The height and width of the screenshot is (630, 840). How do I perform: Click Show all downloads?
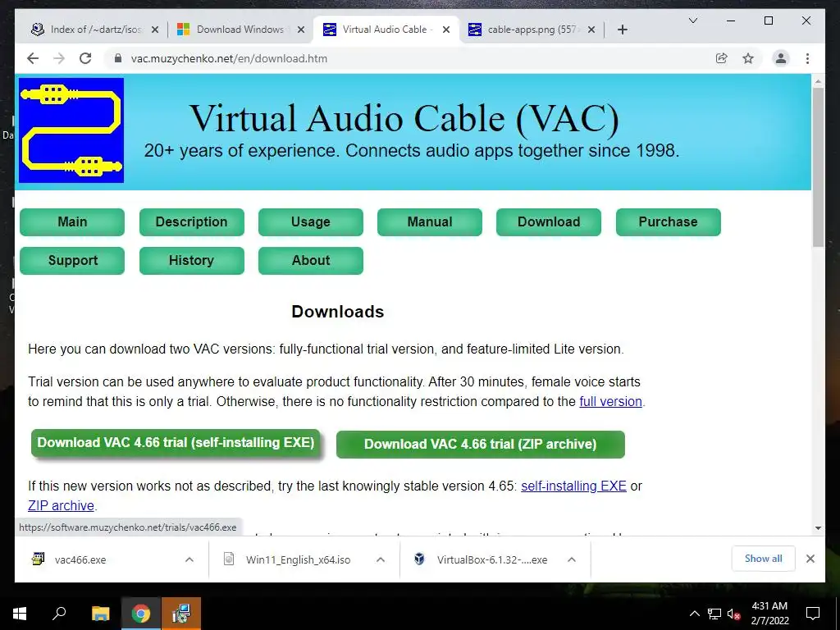[764, 559]
